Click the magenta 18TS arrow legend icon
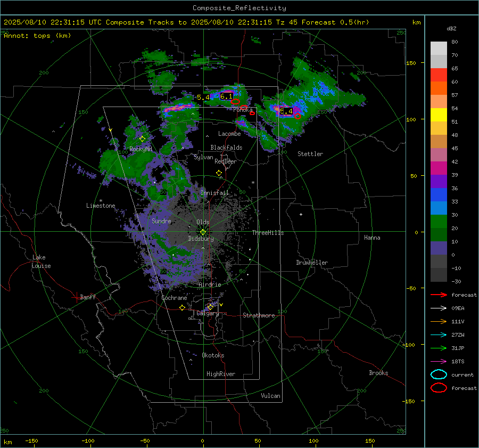Image resolution: width=479 pixels, height=448 pixels. [x=439, y=362]
